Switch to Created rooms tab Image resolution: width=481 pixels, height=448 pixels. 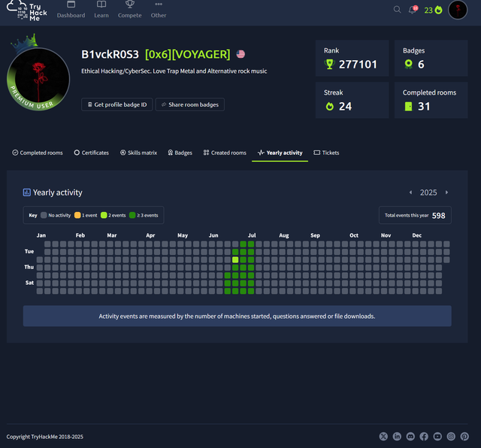click(x=225, y=153)
